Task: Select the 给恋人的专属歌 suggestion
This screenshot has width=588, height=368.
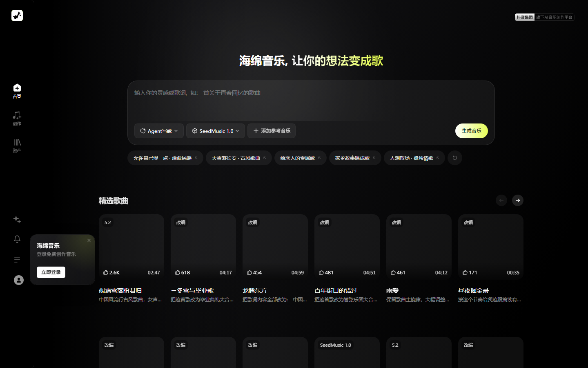Action: [x=301, y=158]
